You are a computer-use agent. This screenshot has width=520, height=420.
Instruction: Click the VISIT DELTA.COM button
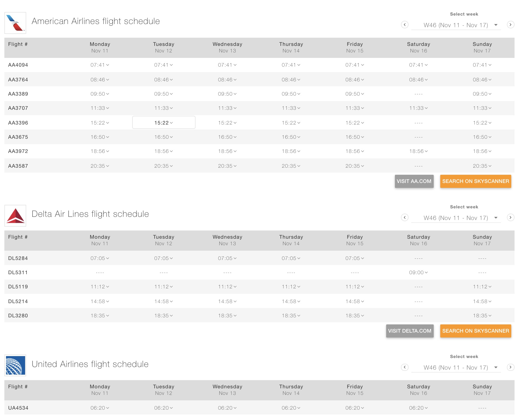tap(409, 331)
